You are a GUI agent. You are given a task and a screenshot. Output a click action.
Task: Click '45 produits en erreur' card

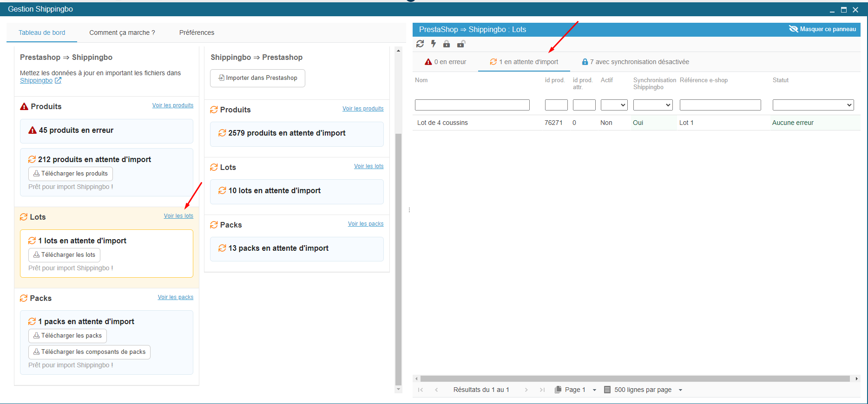click(x=106, y=131)
